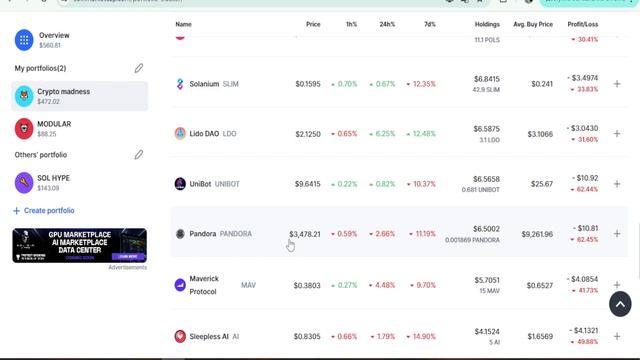The image size is (640, 360).
Task: Edit My portfolios pencil icon
Action: tap(139, 68)
